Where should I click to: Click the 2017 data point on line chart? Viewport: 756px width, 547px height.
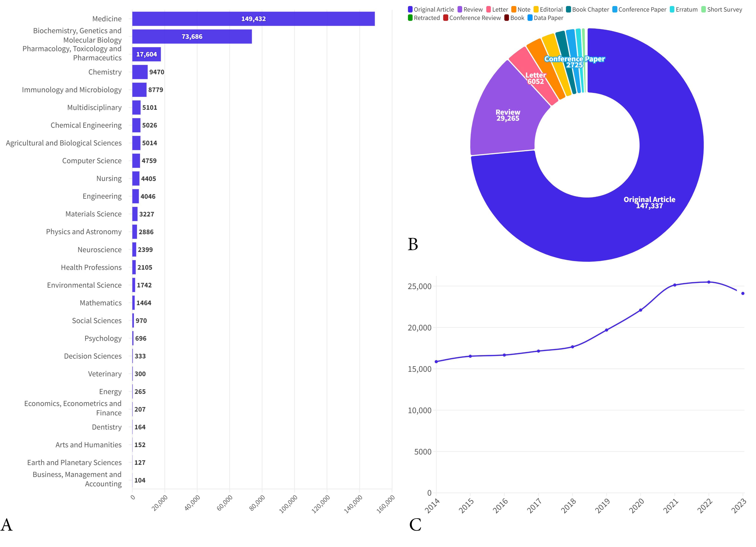pos(539,351)
